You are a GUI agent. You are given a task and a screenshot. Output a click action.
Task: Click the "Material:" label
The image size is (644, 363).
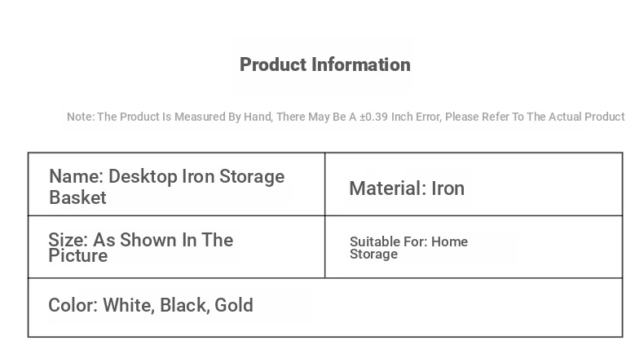pos(387,188)
